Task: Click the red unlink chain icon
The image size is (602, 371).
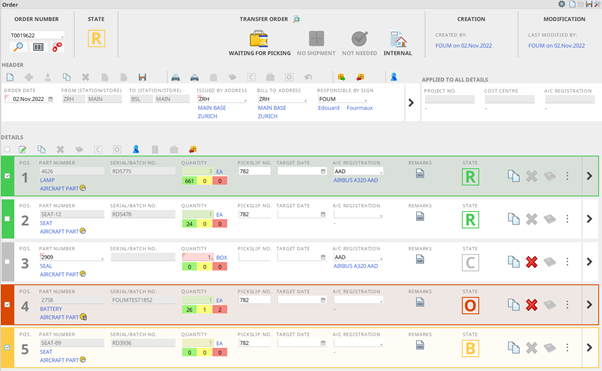Action: pyautogui.click(x=57, y=47)
